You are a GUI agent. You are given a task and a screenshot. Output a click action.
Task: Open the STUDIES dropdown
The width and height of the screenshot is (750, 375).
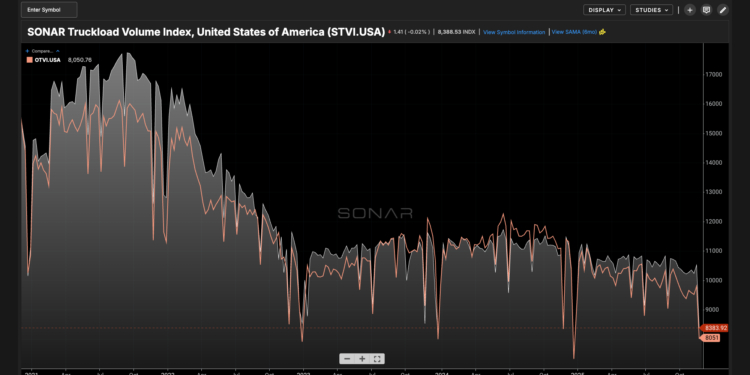651,10
